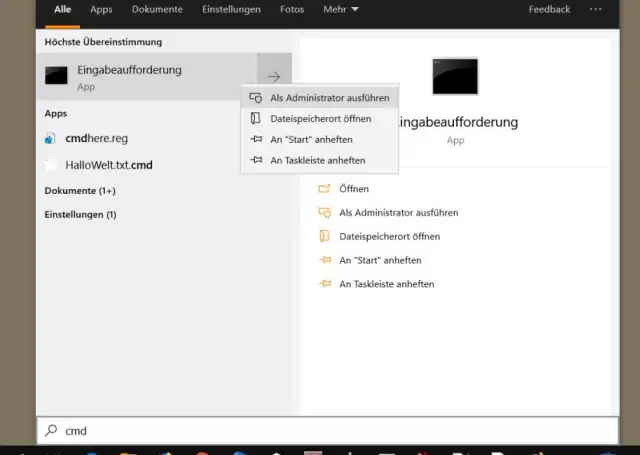Expand the Dokumente (1+) results group
640x455 pixels.
80,190
